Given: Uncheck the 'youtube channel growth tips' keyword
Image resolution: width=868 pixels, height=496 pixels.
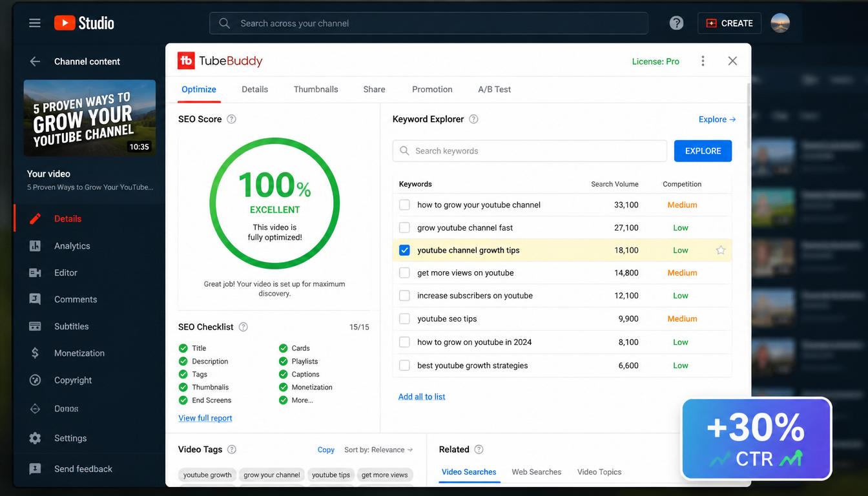Looking at the screenshot, I should tap(404, 250).
